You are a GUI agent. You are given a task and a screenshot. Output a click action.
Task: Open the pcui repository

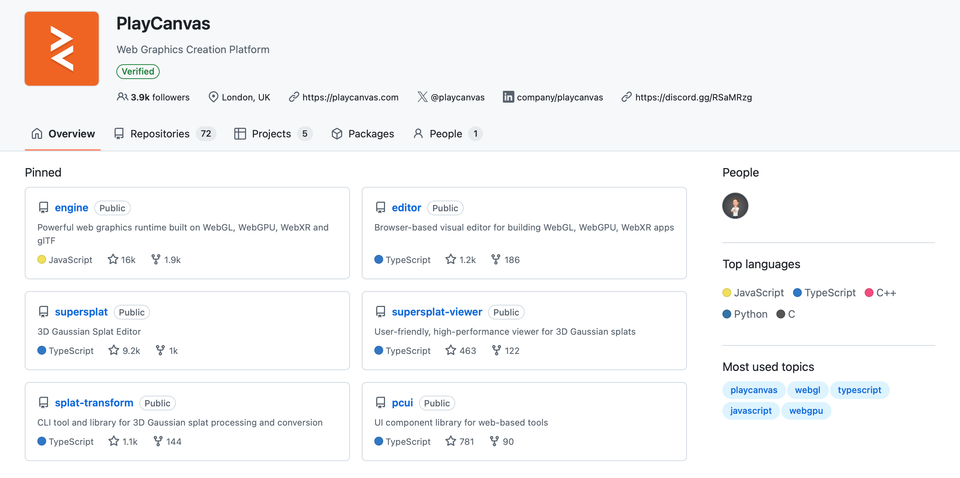point(402,403)
